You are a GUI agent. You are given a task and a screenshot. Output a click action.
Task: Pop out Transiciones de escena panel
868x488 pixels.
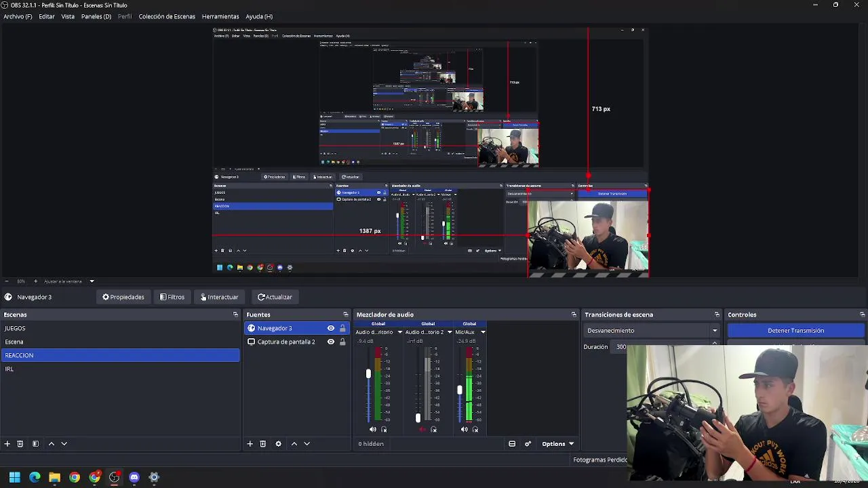(x=717, y=314)
